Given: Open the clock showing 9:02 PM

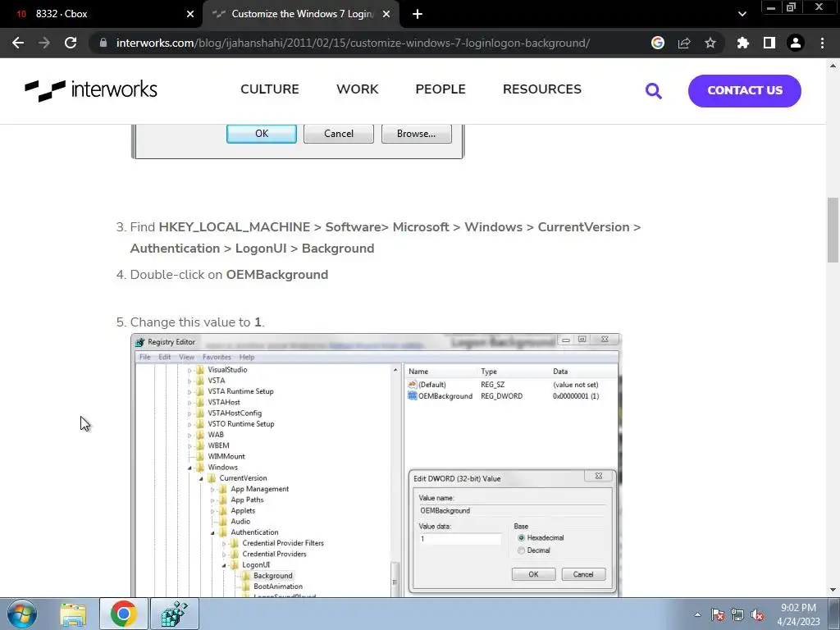Looking at the screenshot, I should [x=798, y=614].
